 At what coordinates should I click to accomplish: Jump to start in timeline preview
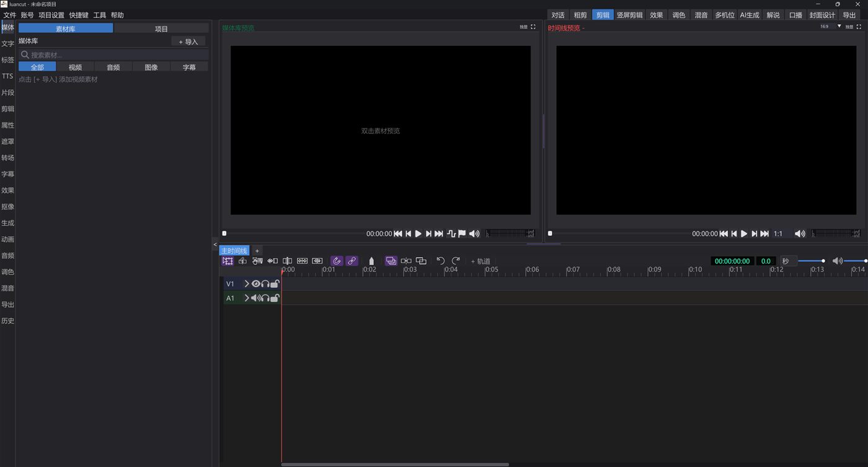[724, 234]
